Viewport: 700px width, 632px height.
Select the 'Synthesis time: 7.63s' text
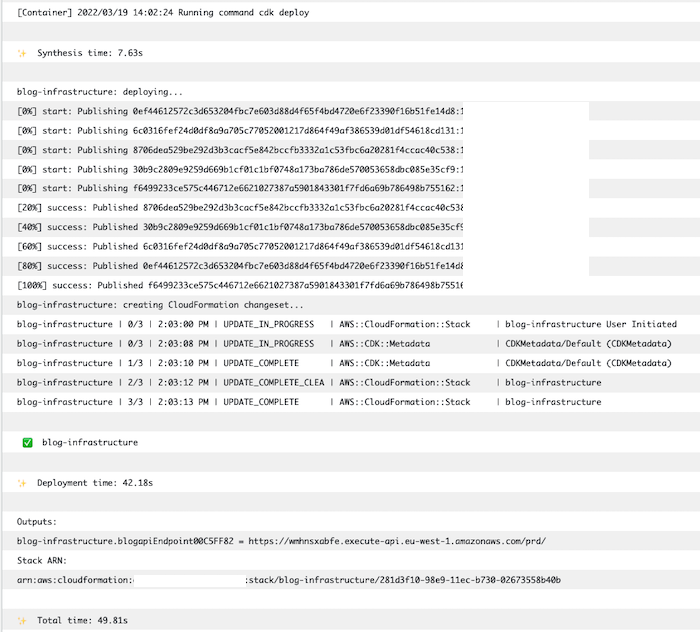[90, 53]
